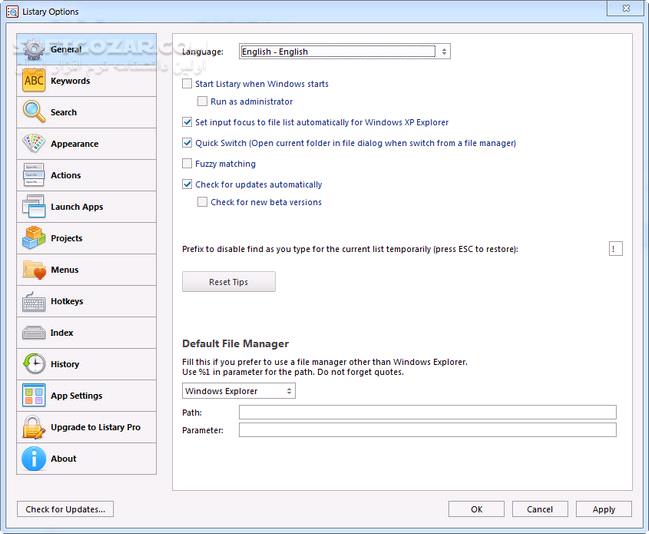Screen dimensions: 649x534
Task: Open the Language dropdown
Action: pyautogui.click(x=345, y=51)
